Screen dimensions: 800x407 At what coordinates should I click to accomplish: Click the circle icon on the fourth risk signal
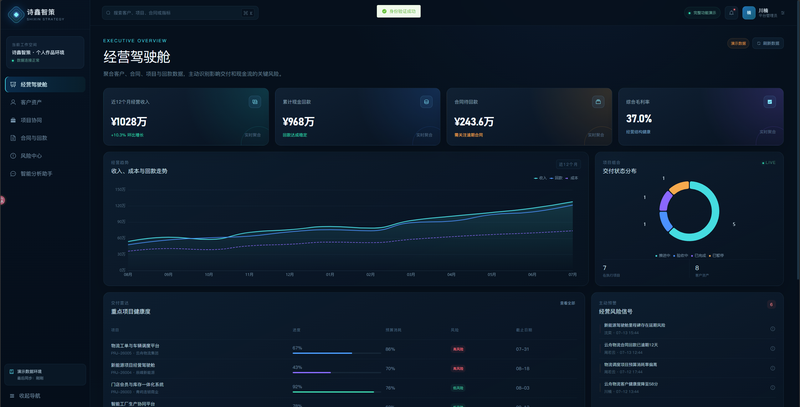[x=772, y=388]
